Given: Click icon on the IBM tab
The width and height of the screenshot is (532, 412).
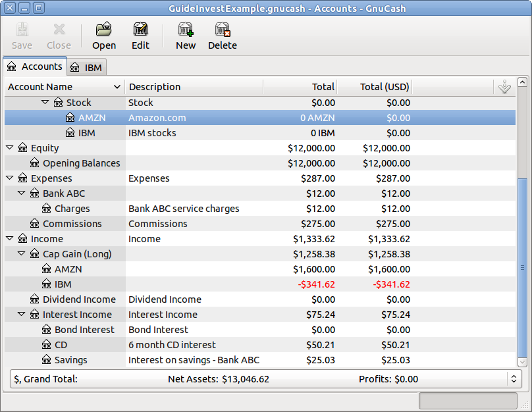Looking at the screenshot, I should coord(74,68).
